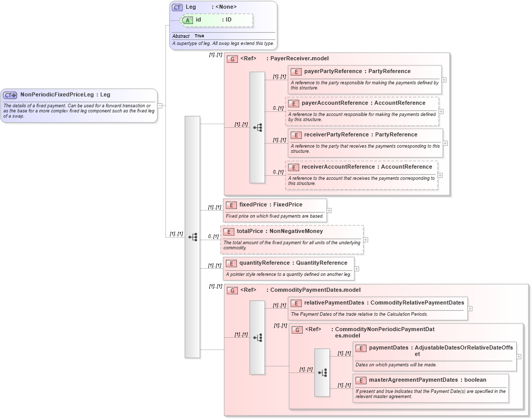Click the CT+ icon of NonPeriodicFixedPriceLeg

coord(10,95)
